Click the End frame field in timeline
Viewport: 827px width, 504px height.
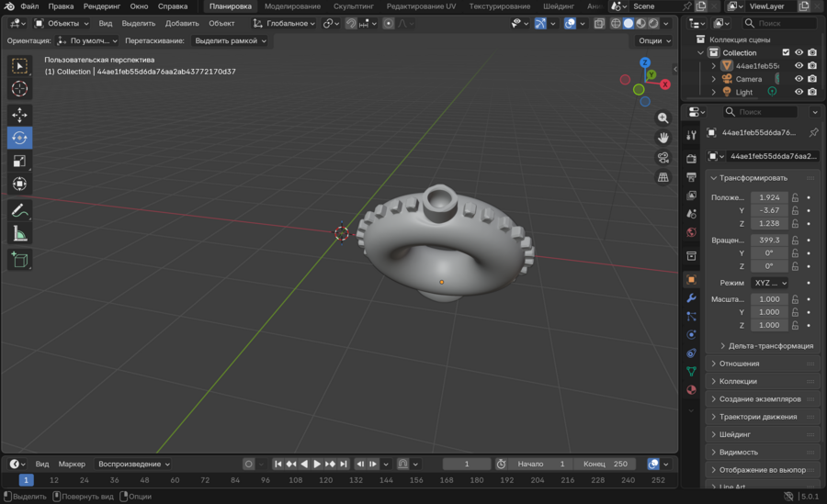(607, 464)
